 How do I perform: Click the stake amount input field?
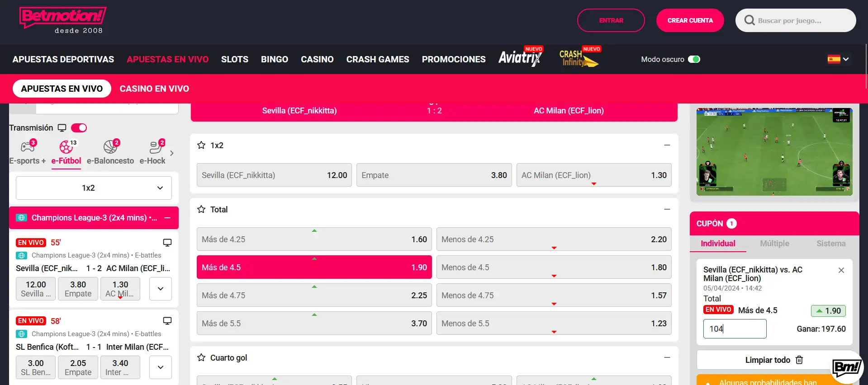click(735, 329)
